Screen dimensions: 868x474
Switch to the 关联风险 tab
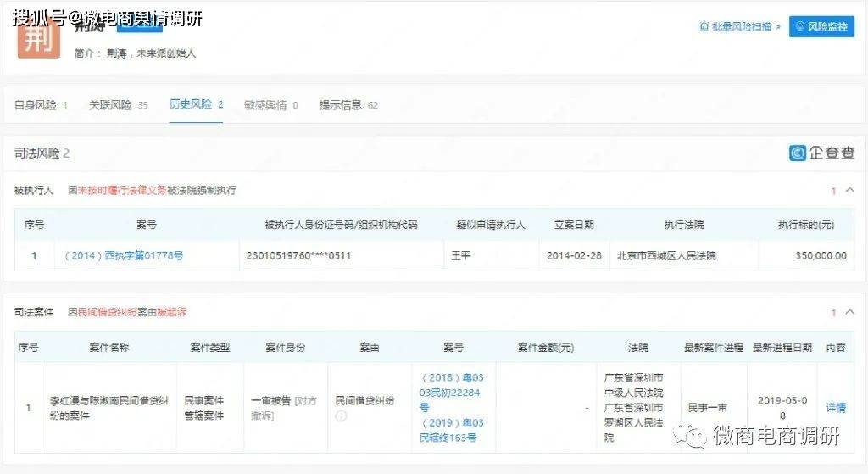coord(110,105)
